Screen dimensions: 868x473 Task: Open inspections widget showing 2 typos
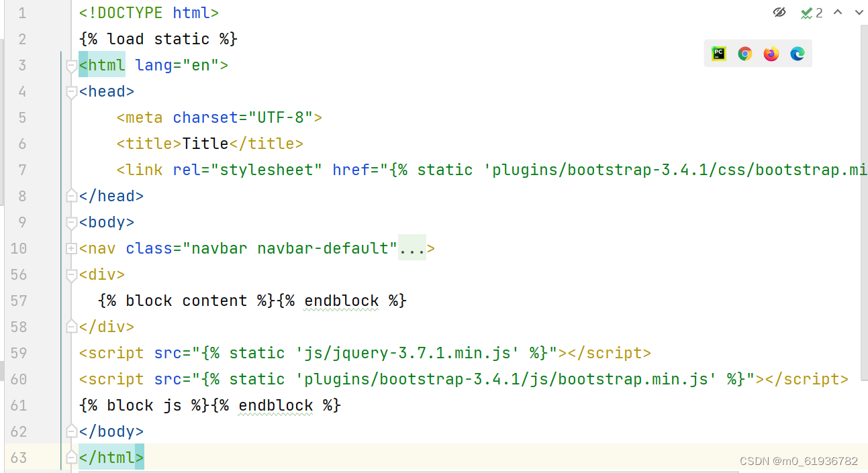click(x=812, y=13)
